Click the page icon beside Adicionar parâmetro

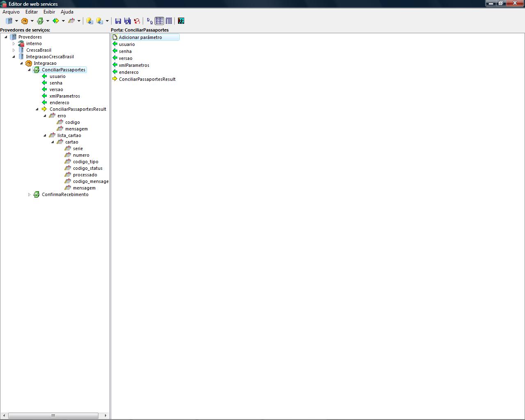(x=115, y=37)
